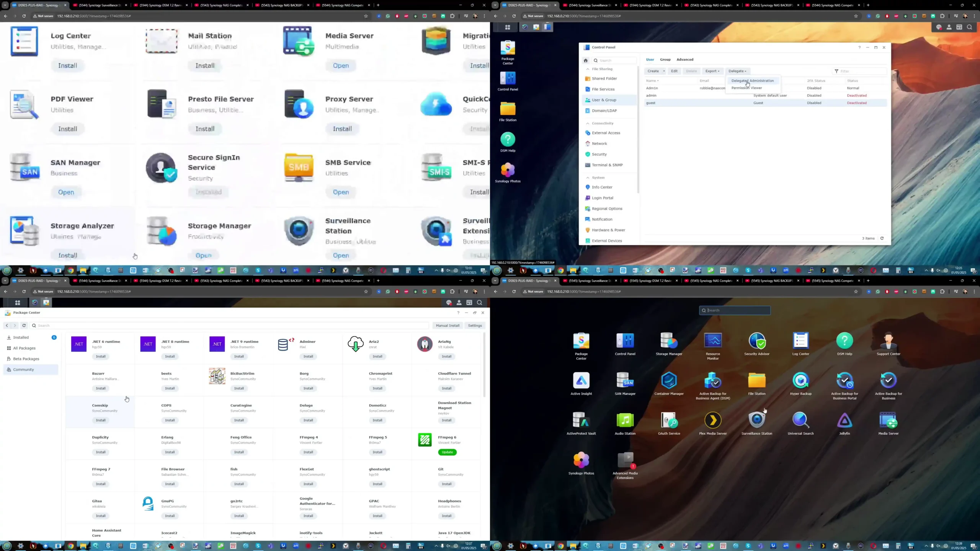The height and width of the screenshot is (551, 980).
Task: Open Login Portal in Control Panel sidebar
Action: point(609,198)
